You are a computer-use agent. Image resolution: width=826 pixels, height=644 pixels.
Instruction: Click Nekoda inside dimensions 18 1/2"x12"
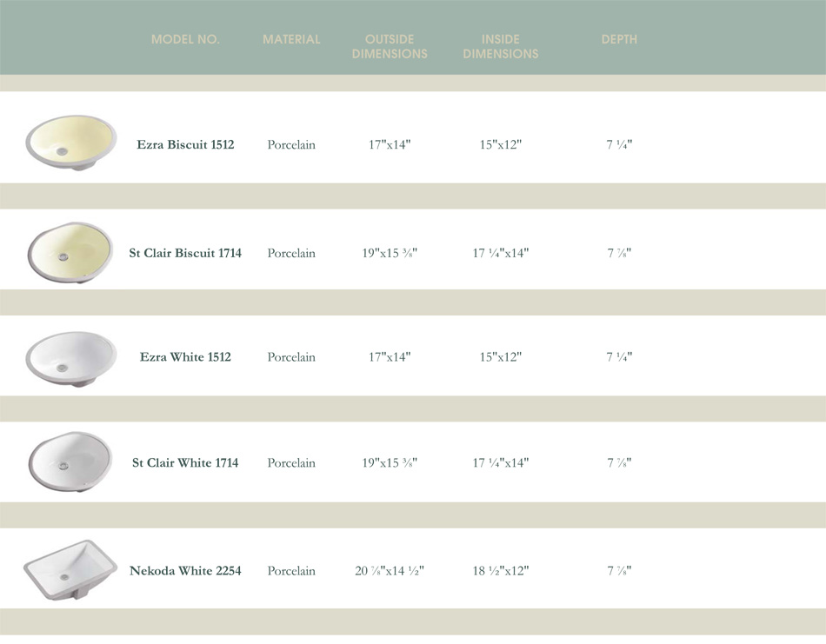[x=501, y=571]
